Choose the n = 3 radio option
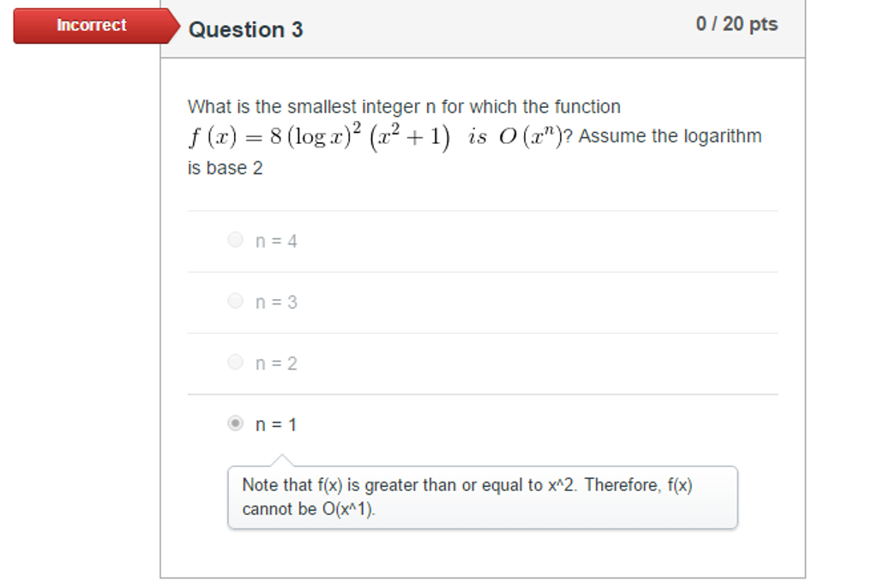 click(236, 301)
